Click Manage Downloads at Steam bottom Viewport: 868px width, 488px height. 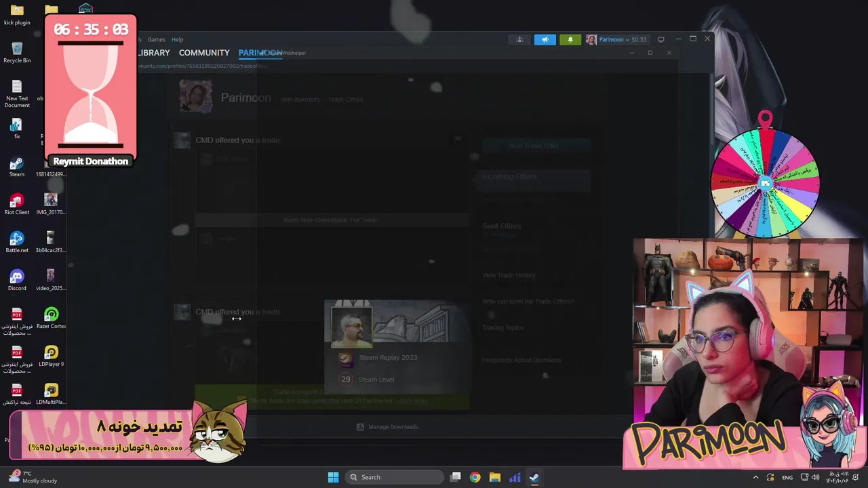click(x=388, y=427)
